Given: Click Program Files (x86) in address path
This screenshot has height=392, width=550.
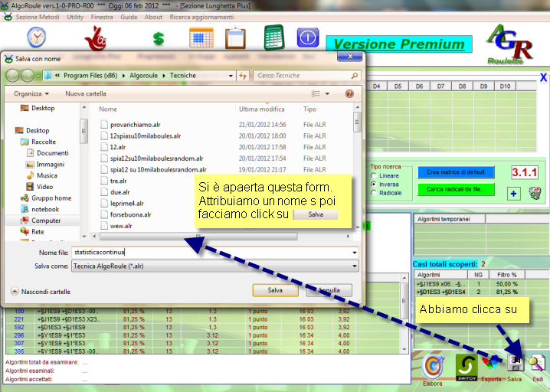Looking at the screenshot, I should 90,75.
